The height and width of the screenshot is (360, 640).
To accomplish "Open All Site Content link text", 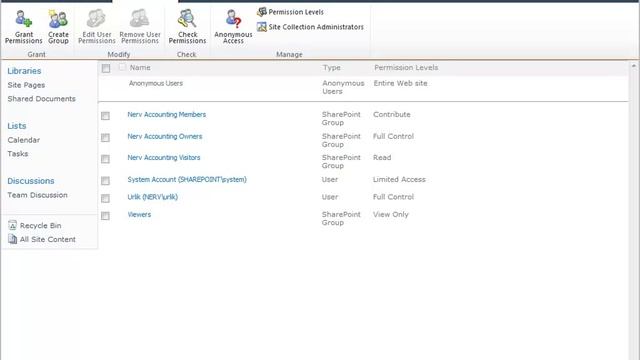I will click(48, 239).
